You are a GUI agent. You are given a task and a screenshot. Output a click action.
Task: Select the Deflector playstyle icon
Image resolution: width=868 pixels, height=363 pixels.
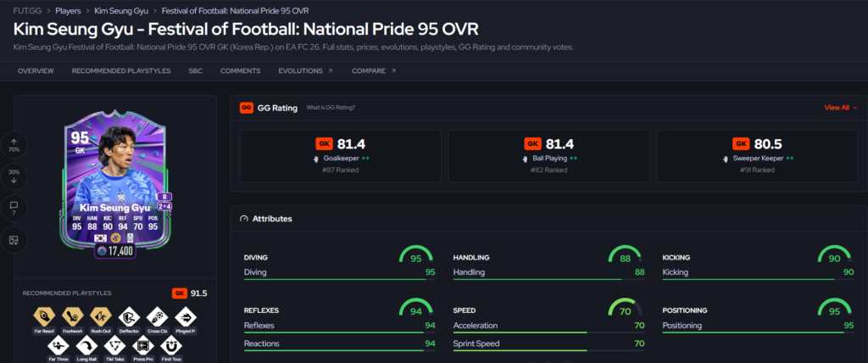pyautogui.click(x=129, y=317)
